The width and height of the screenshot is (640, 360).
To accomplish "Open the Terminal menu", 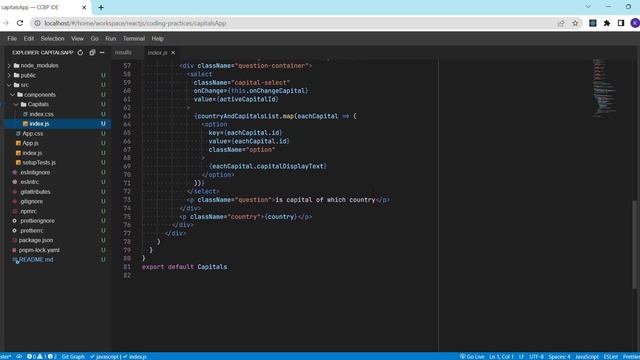I will 134,38.
